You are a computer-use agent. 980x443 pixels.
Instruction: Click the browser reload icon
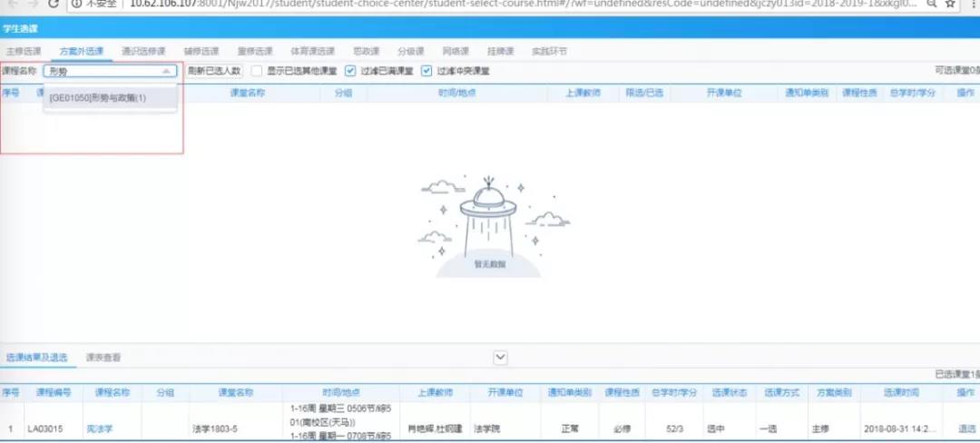pyautogui.click(x=54, y=4)
